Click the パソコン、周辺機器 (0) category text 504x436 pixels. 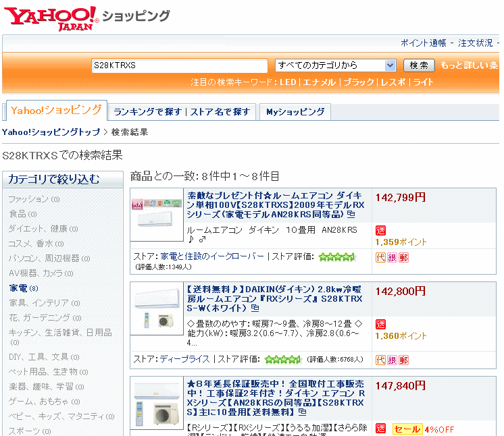coord(49,258)
